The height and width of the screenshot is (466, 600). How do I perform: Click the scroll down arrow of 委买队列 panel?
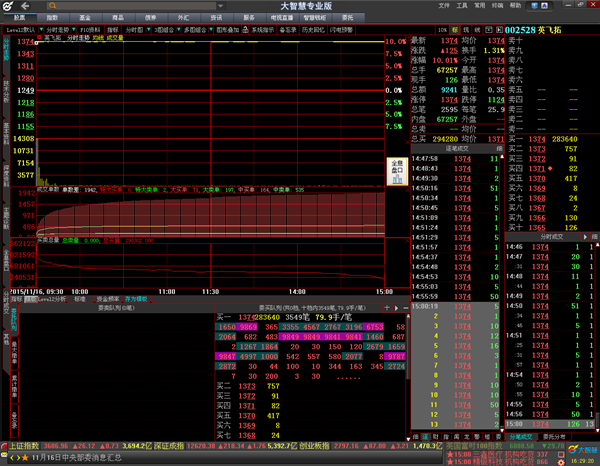(408, 438)
